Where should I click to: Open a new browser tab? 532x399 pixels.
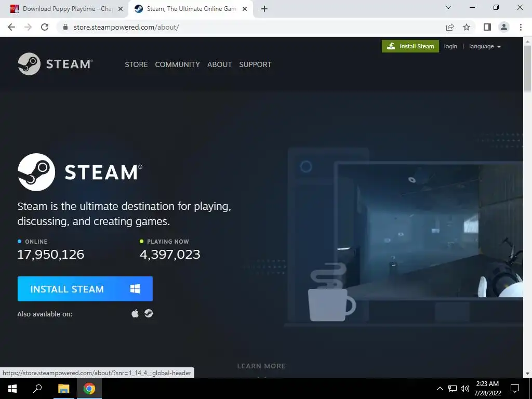coord(264,9)
